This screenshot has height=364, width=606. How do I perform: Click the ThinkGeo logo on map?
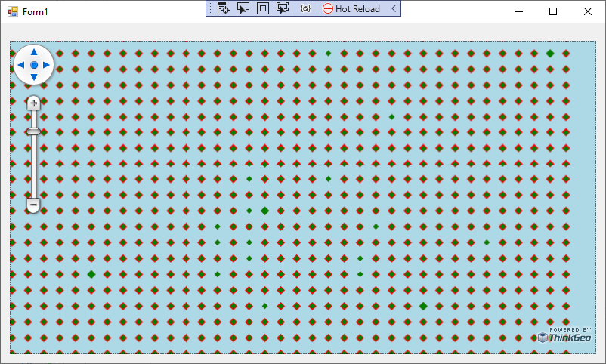[564, 335]
